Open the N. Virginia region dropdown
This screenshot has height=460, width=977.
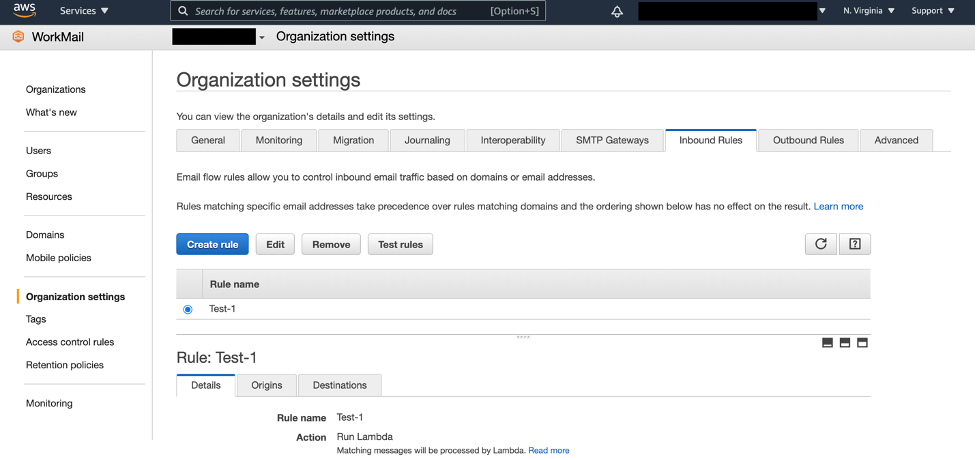click(x=869, y=11)
